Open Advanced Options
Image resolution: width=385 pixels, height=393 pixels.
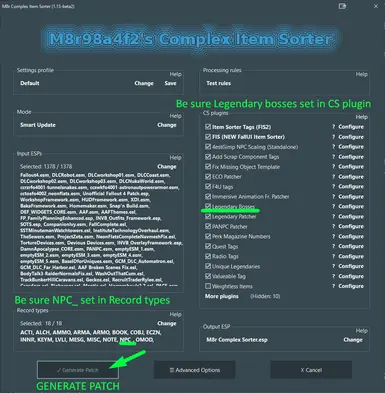(x=195, y=370)
